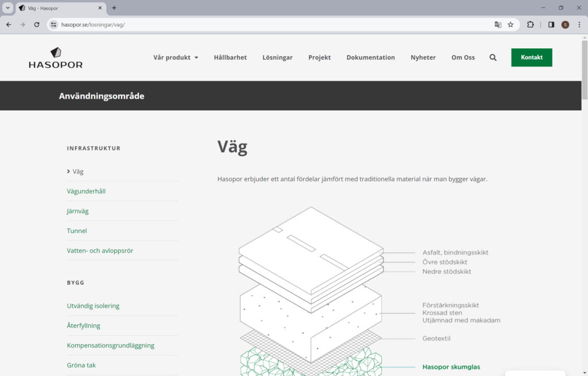Open the Tunnel sidebar link
The image size is (588, 376).
(x=77, y=231)
